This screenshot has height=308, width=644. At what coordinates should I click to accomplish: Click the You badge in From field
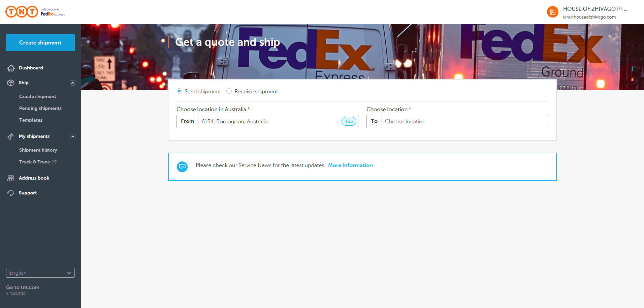coord(349,121)
